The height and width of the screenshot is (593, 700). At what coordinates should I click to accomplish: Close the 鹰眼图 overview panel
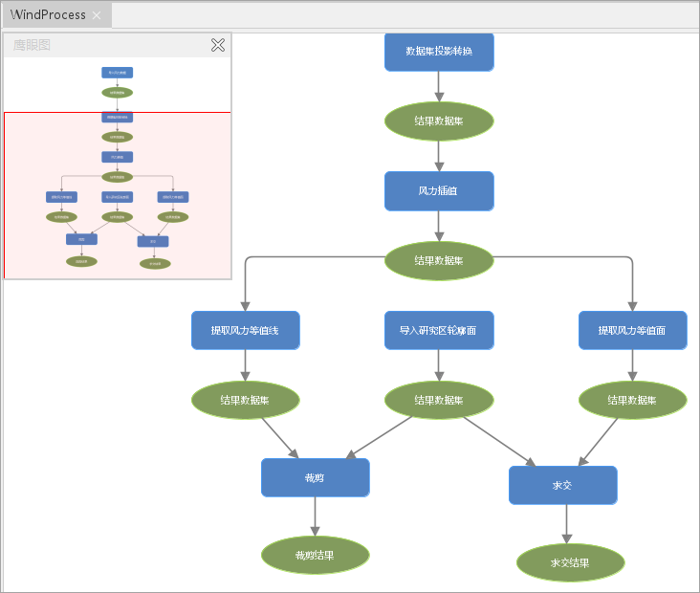coord(218,45)
